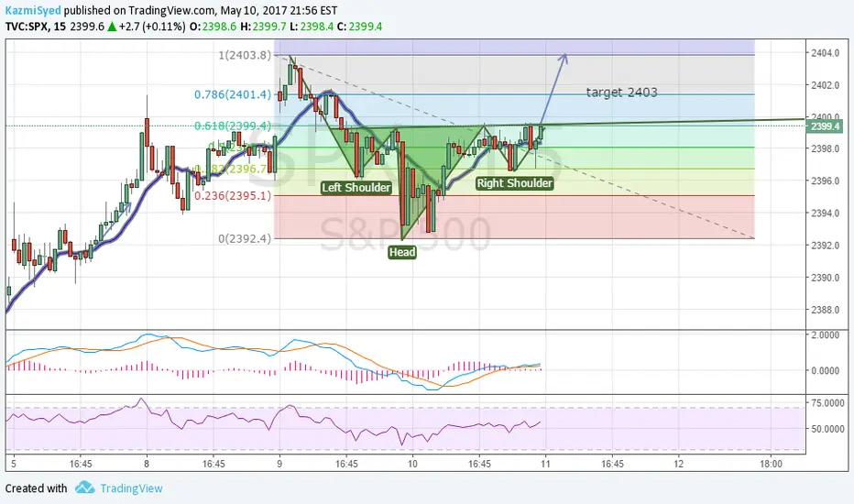854x504 pixels.
Task: Click the TradingView logo icon
Action: [84, 488]
